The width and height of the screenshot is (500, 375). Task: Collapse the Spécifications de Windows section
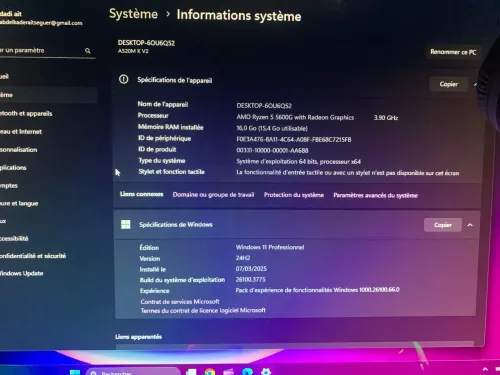point(470,225)
